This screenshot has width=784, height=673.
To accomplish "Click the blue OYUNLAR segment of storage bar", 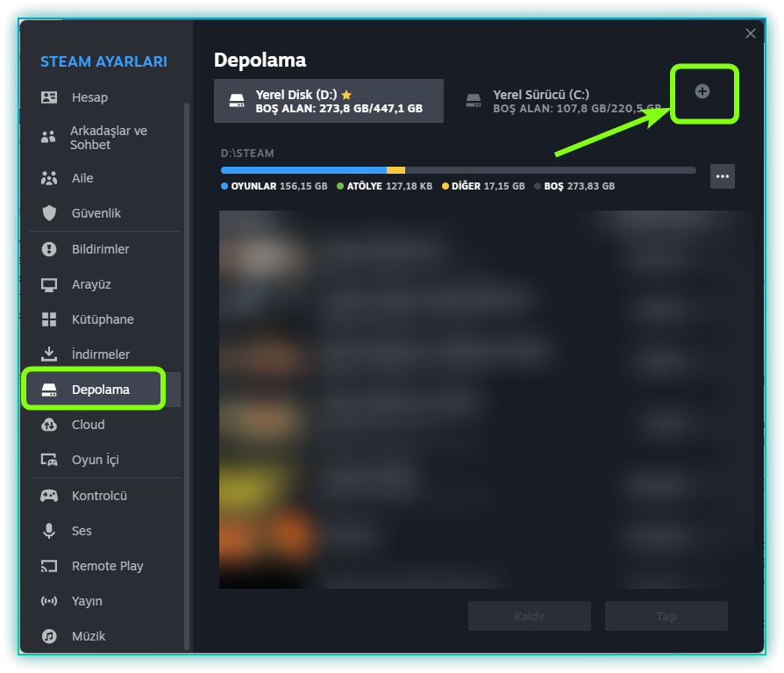I will tap(303, 170).
